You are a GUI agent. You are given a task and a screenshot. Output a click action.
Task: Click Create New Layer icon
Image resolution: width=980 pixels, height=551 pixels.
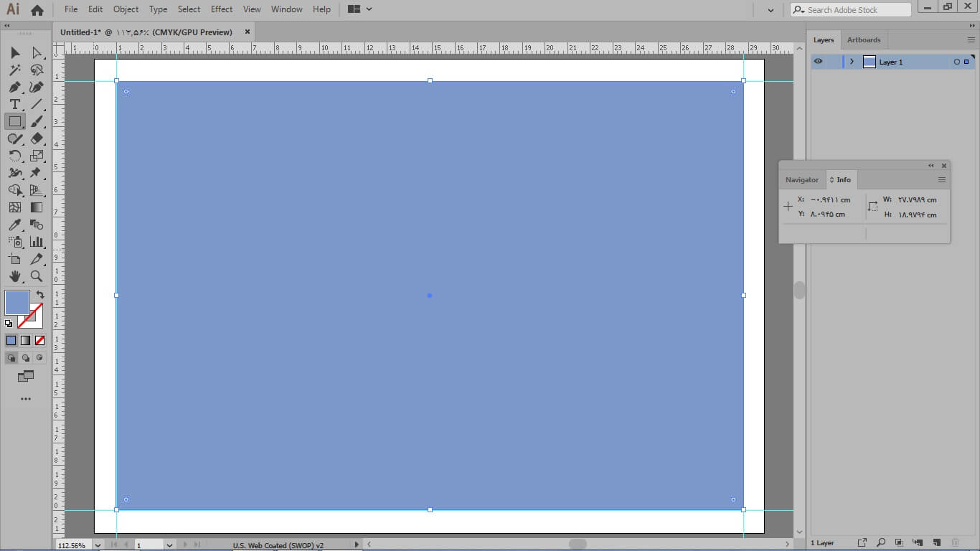(x=936, y=542)
